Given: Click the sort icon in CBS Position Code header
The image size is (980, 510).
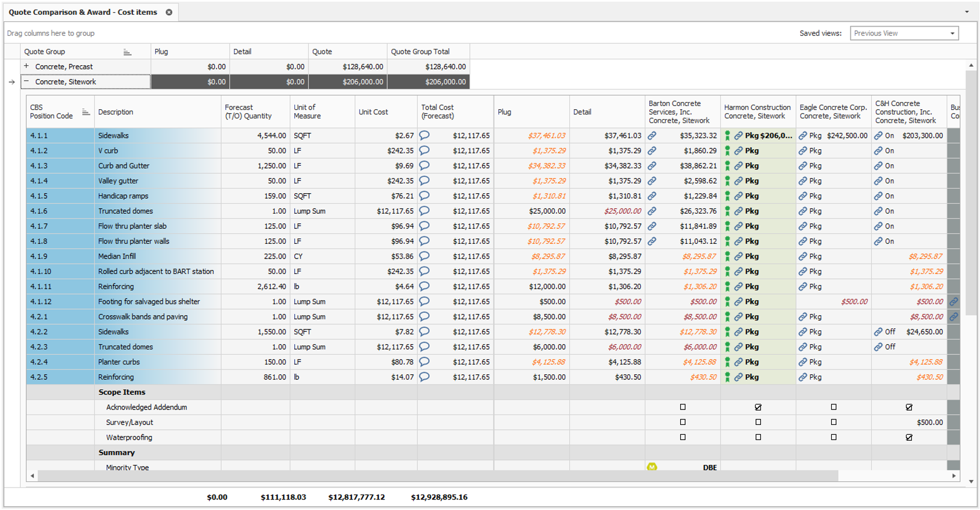Looking at the screenshot, I should click(86, 112).
